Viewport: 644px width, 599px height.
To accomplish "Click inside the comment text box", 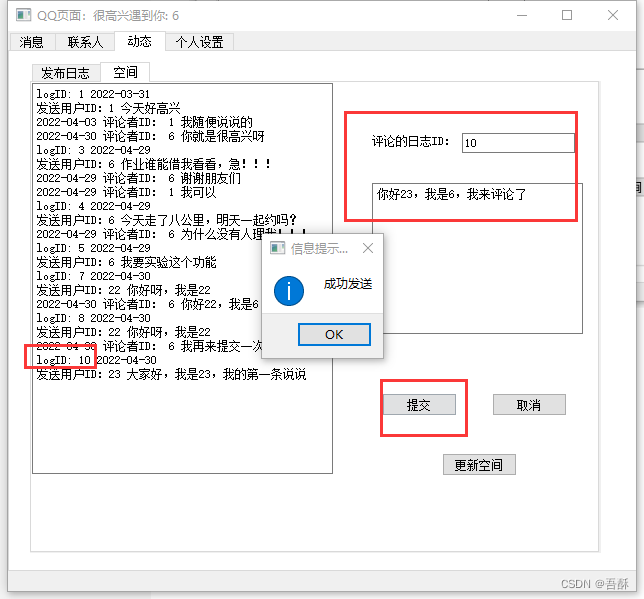I will [x=477, y=258].
